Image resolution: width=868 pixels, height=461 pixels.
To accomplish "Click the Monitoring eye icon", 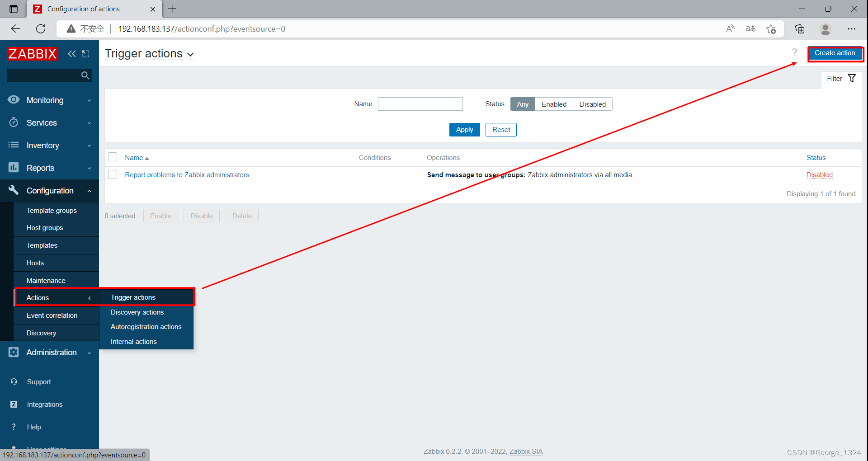I will (14, 100).
